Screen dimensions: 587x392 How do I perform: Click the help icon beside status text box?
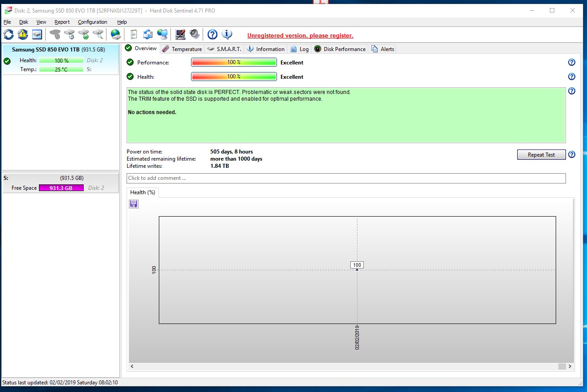pos(571,91)
